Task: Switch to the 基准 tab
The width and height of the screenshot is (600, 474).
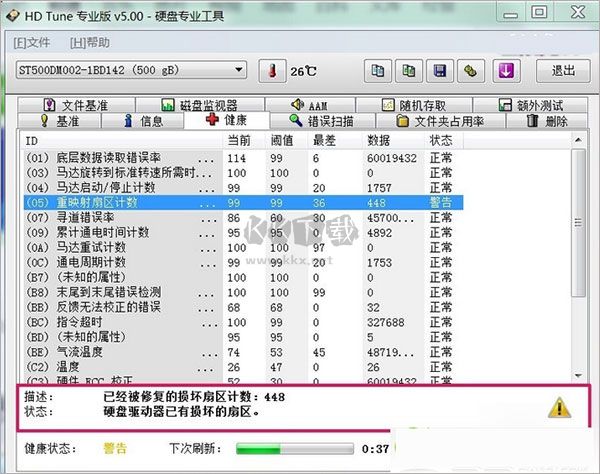Action: 59,121
